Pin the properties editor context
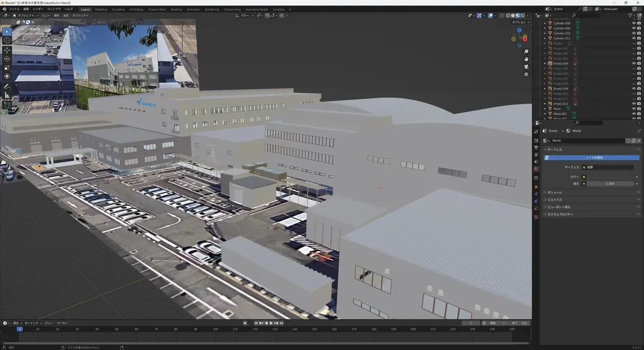The image size is (644, 350). [639, 131]
